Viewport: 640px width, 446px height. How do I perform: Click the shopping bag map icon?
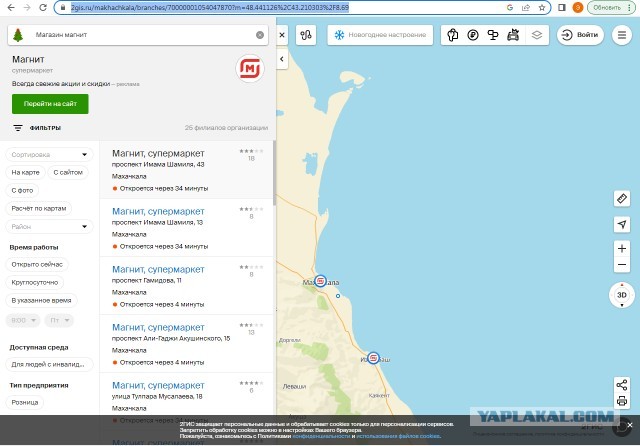coord(453,35)
